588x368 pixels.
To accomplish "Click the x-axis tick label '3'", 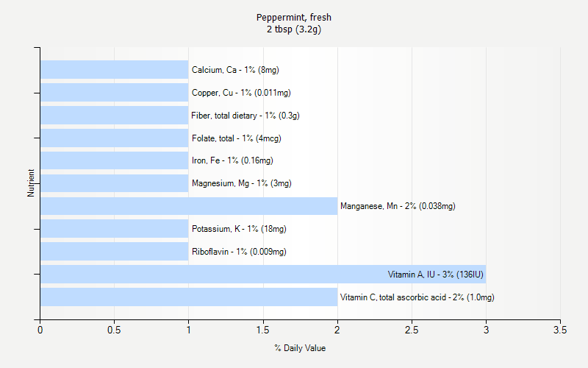I will click(486, 330).
